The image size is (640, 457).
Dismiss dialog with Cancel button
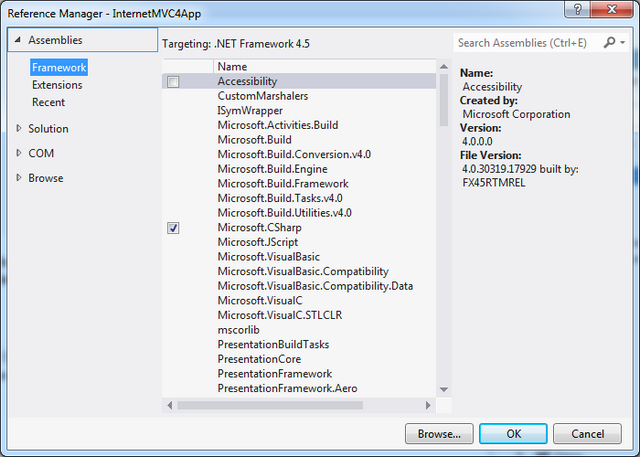587,433
